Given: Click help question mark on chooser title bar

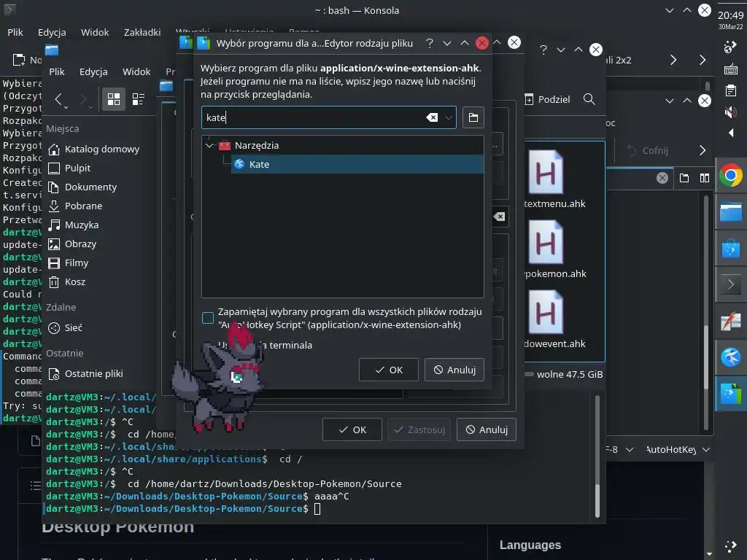Looking at the screenshot, I should point(429,43).
